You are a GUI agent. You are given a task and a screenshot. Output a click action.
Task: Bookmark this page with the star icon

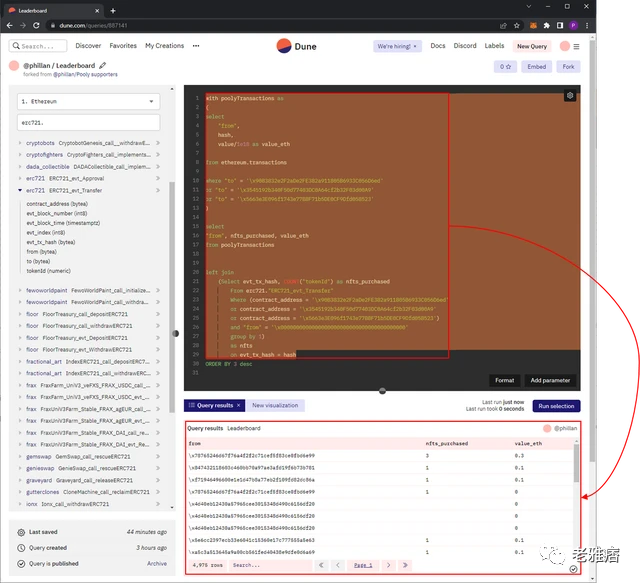pyautogui.click(x=517, y=25)
